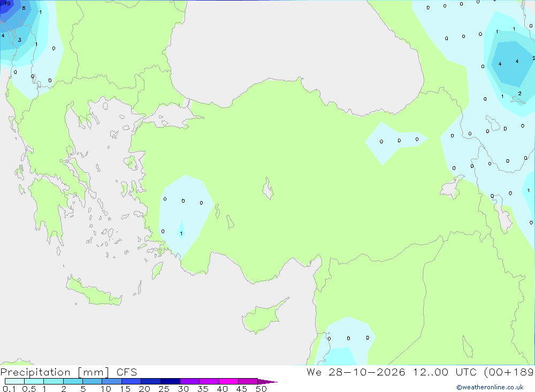Click the 0.1–0.5 mm palest cyan legend swatch

14,381
